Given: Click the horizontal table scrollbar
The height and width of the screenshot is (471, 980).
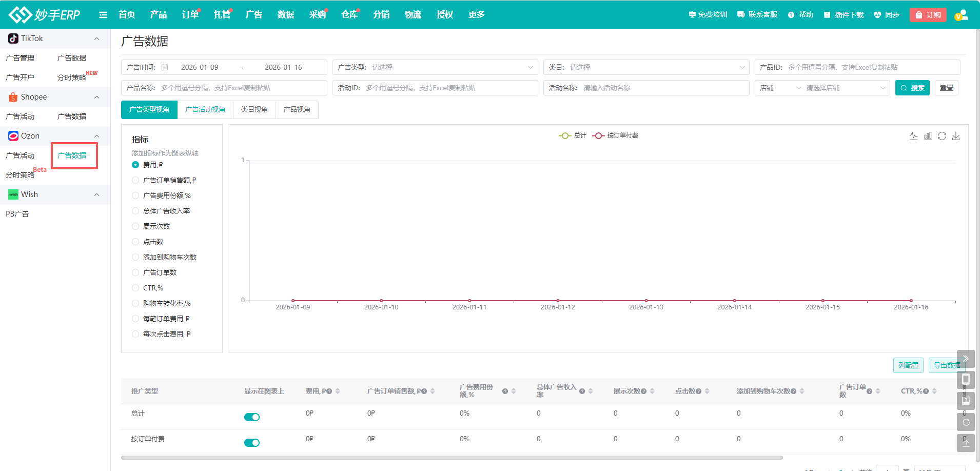Looking at the screenshot, I should point(452,458).
